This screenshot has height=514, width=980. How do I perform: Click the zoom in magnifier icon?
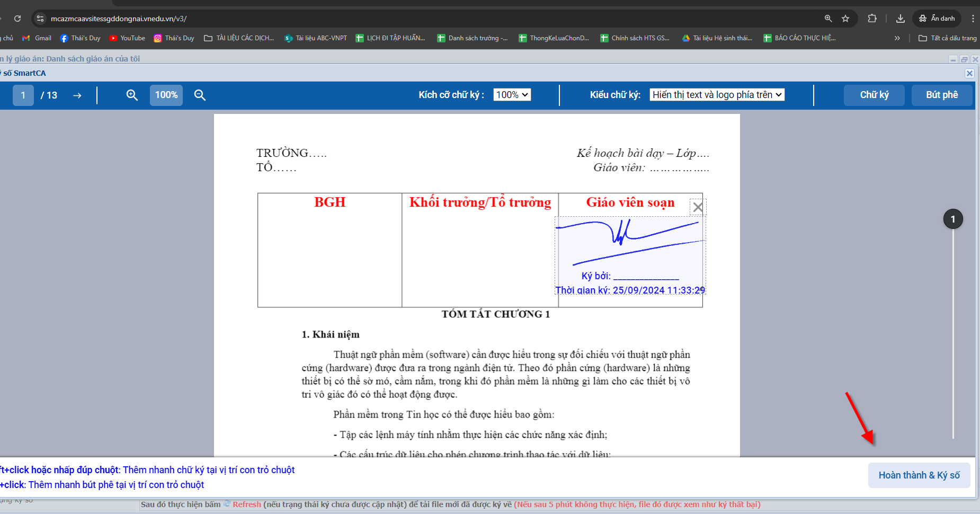[x=132, y=95]
